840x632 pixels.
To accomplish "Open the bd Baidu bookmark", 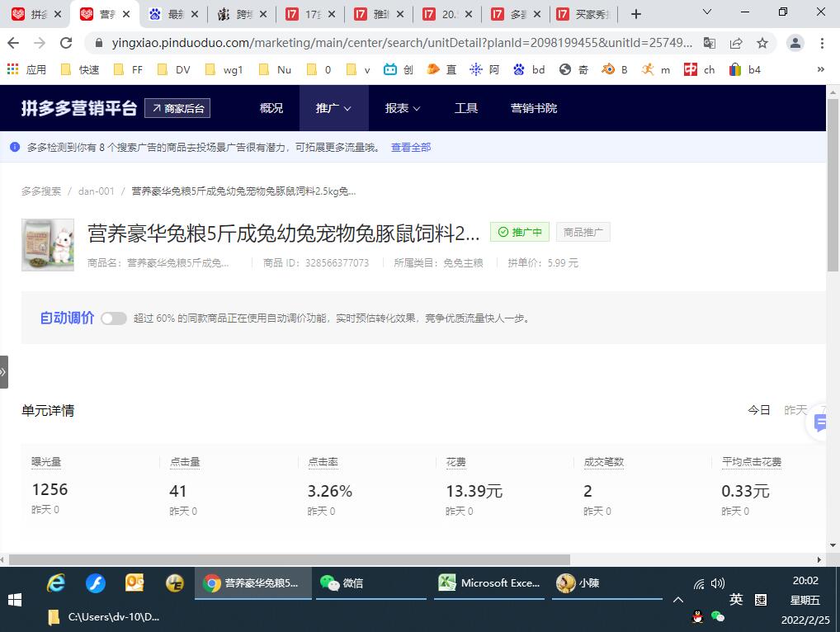I will (x=529, y=69).
